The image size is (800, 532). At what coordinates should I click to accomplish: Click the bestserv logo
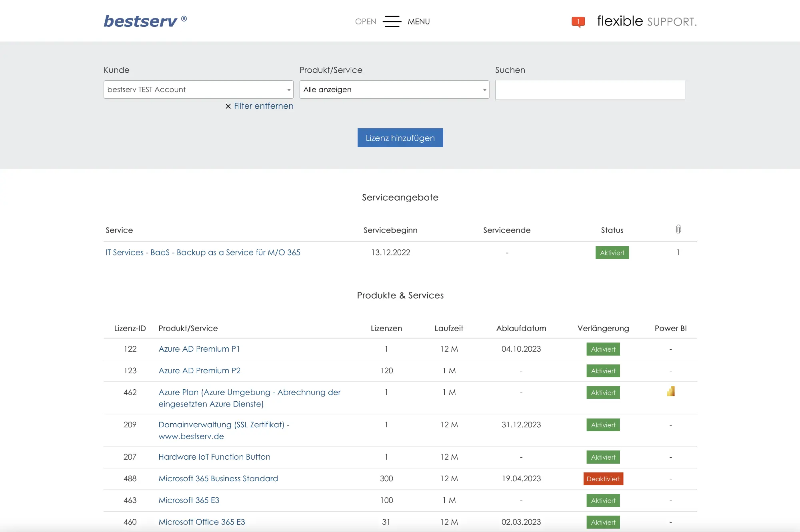[x=145, y=21]
